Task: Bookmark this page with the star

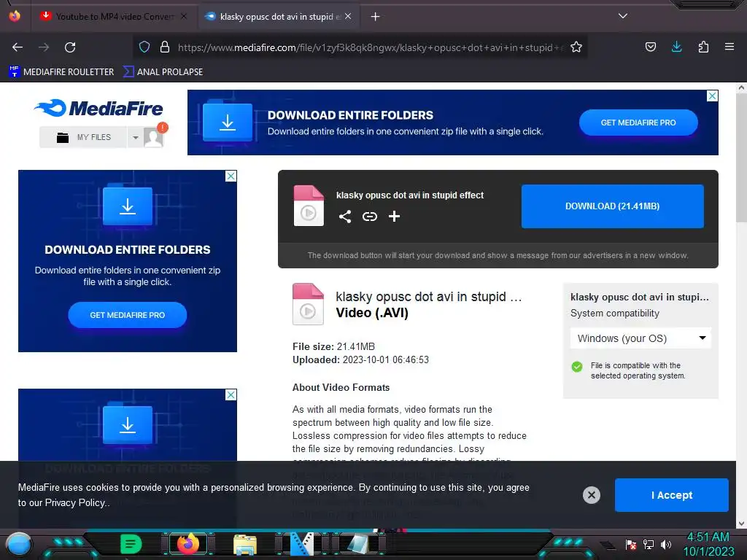Action: (576, 47)
